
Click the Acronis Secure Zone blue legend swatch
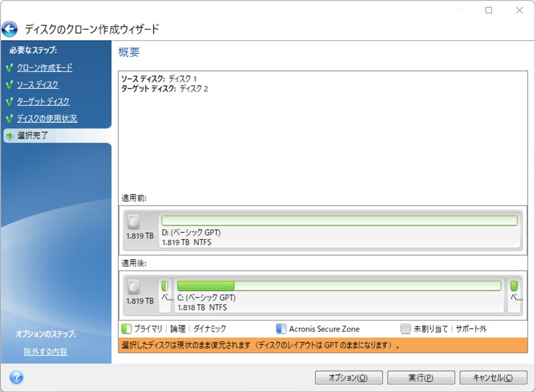tap(281, 329)
